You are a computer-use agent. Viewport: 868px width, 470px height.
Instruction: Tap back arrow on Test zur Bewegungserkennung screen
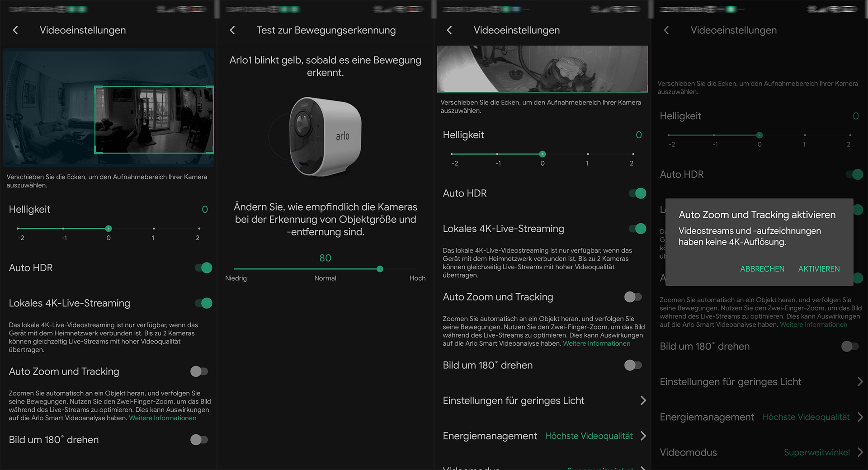tap(232, 30)
